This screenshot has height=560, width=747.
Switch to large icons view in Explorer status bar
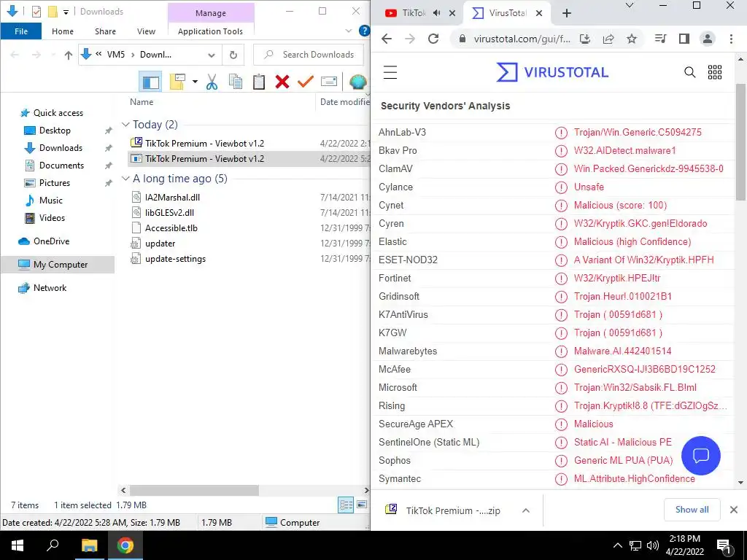(x=362, y=505)
